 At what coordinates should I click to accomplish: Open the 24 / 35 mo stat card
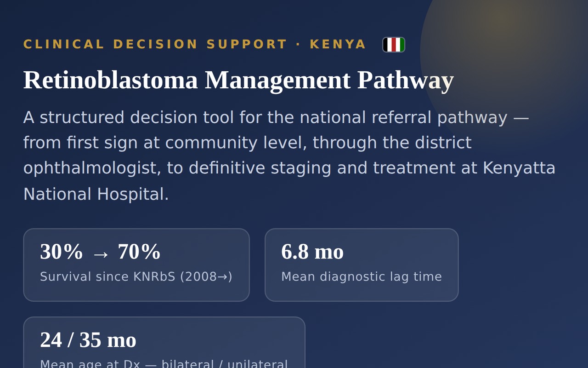point(164,342)
